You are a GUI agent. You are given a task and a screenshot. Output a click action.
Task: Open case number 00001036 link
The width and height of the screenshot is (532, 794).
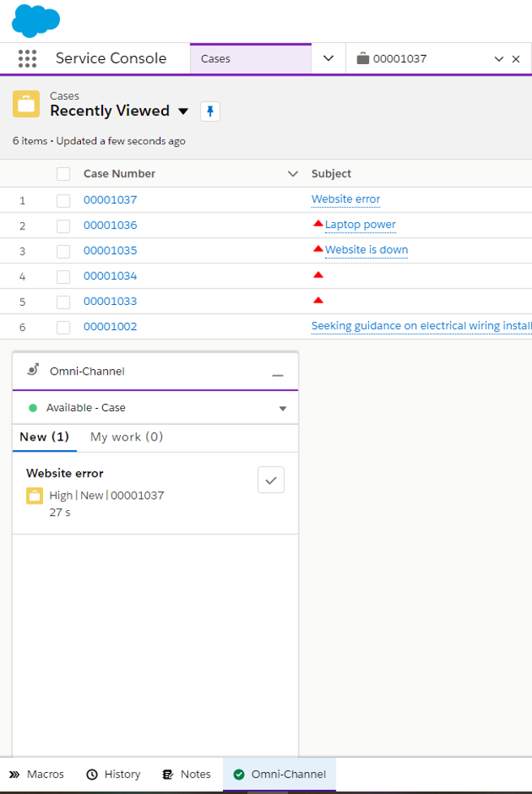point(110,225)
